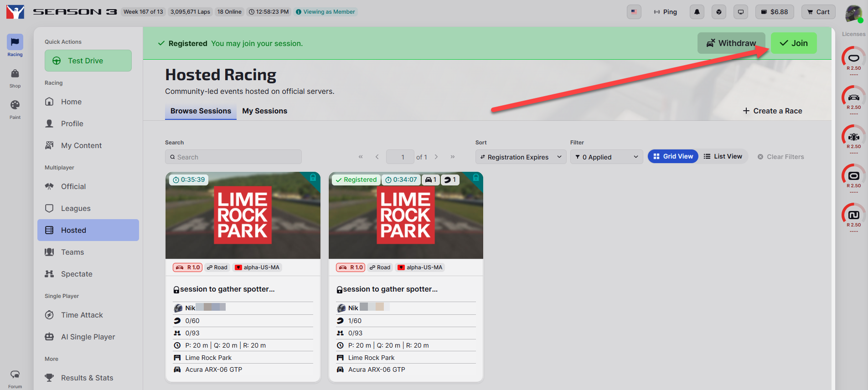This screenshot has width=868, height=390.
Task: Click the Viewing as Member label
Action: click(x=325, y=12)
